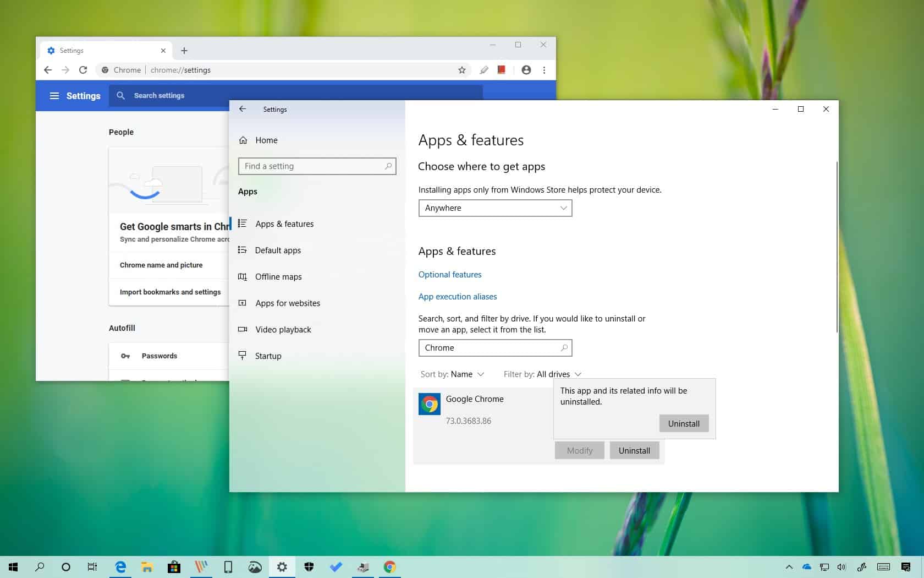Click Chrome Search settings field
This screenshot has width=924, height=578.
tap(296, 96)
